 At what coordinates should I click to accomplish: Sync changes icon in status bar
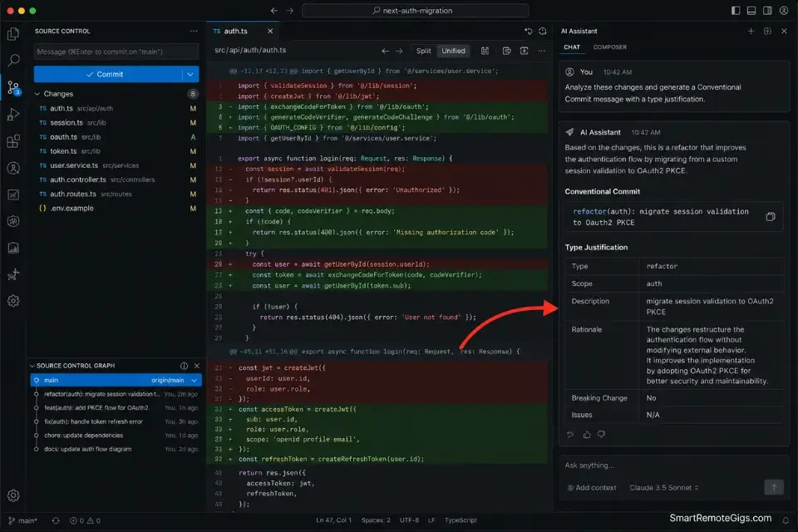point(56,520)
